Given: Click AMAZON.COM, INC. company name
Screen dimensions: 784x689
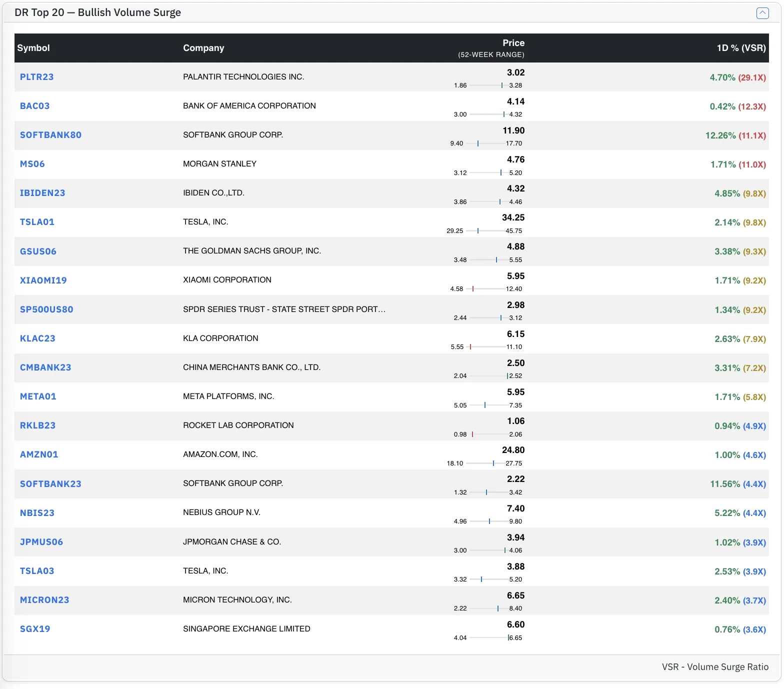Looking at the screenshot, I should [x=220, y=454].
